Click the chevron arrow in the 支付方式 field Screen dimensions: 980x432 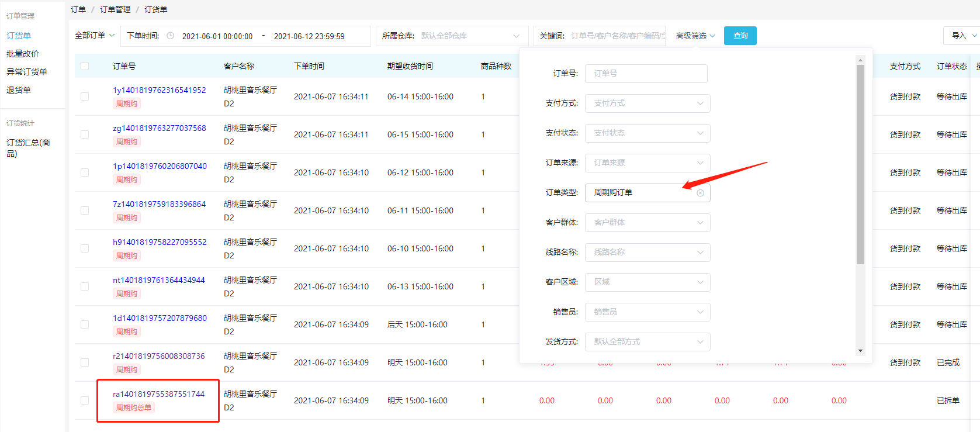click(x=700, y=103)
